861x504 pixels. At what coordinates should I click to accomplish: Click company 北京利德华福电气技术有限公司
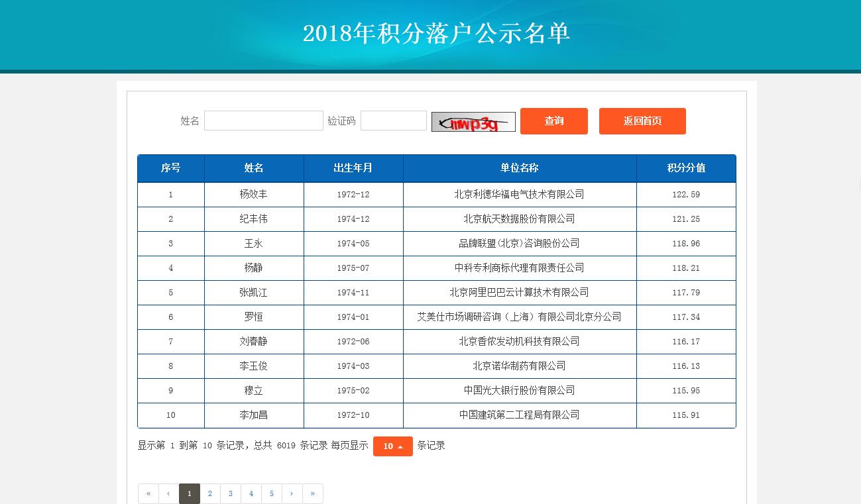520,195
